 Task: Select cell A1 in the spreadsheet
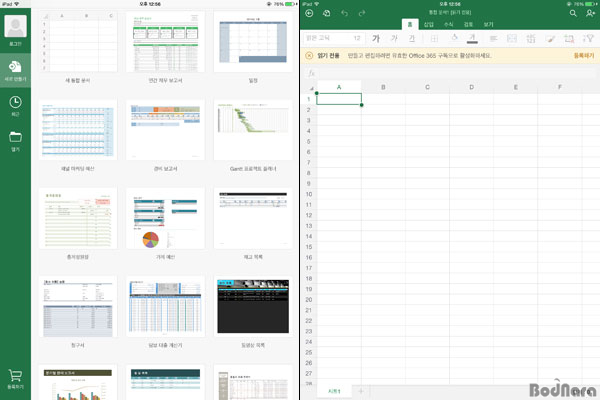coord(339,99)
